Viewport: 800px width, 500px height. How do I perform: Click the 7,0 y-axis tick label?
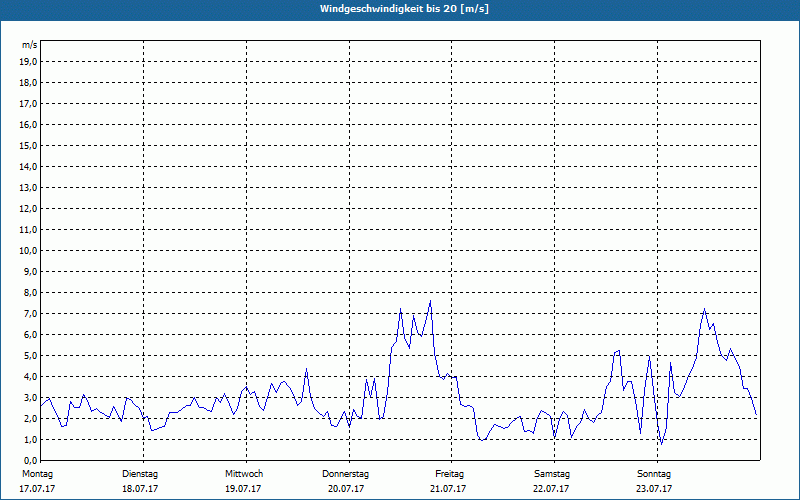[29, 313]
